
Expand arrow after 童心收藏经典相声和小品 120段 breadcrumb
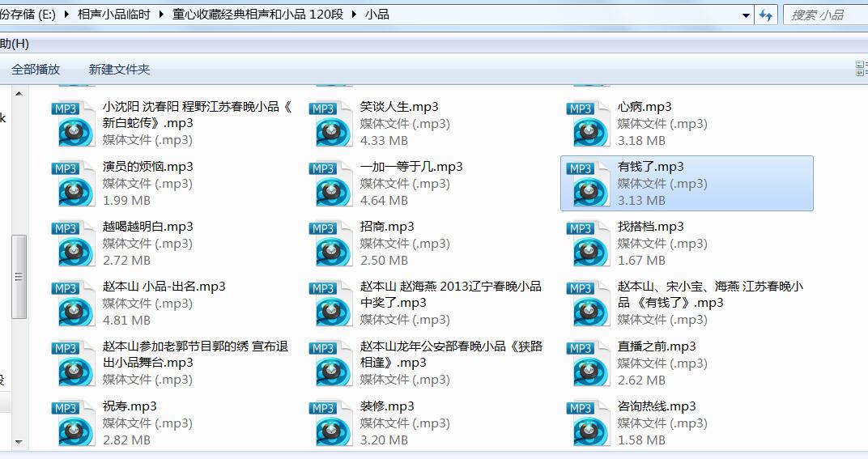click(354, 15)
